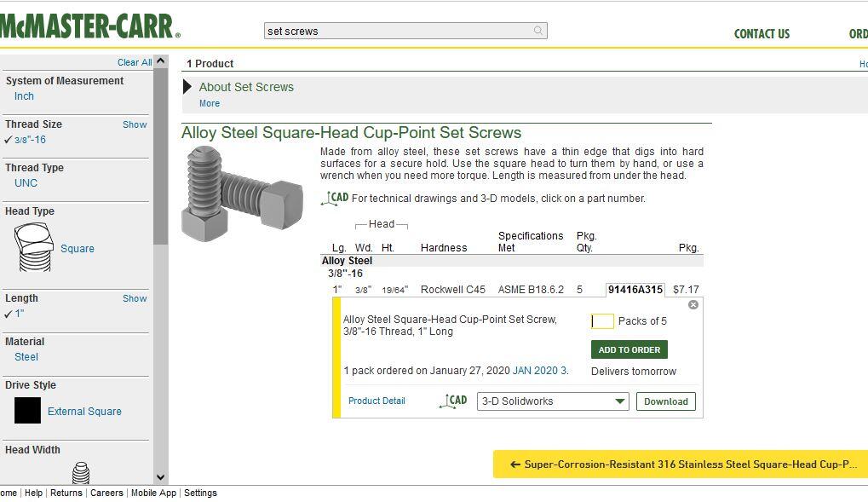Viewport: 868px width, 502px height.
Task: Click the ADD TO ORDER button
Action: [629, 349]
